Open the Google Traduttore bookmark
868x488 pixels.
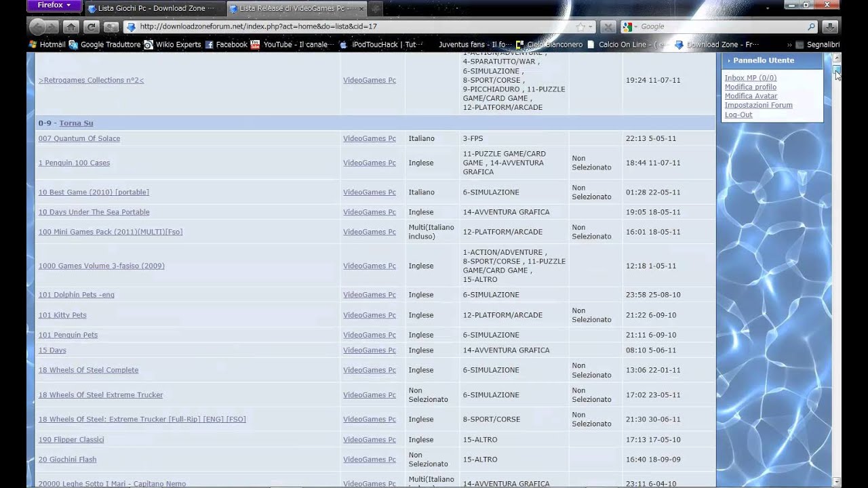tap(105, 45)
